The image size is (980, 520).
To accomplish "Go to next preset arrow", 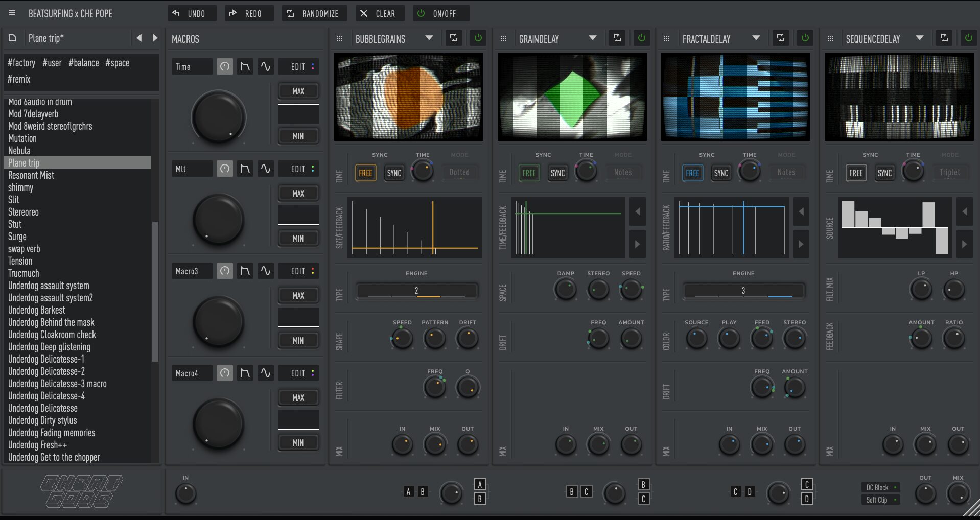I will point(155,38).
